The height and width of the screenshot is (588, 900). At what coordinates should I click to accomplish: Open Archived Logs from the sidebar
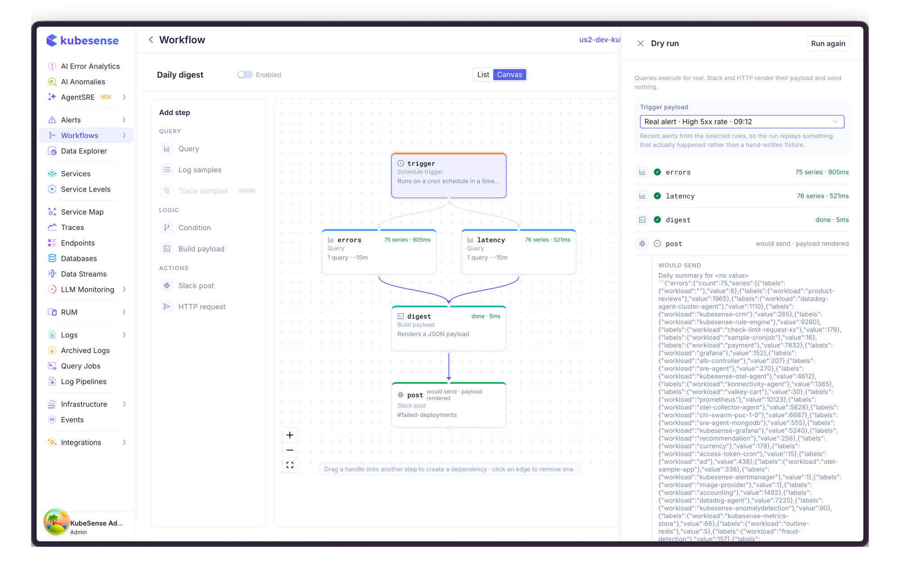click(x=86, y=350)
